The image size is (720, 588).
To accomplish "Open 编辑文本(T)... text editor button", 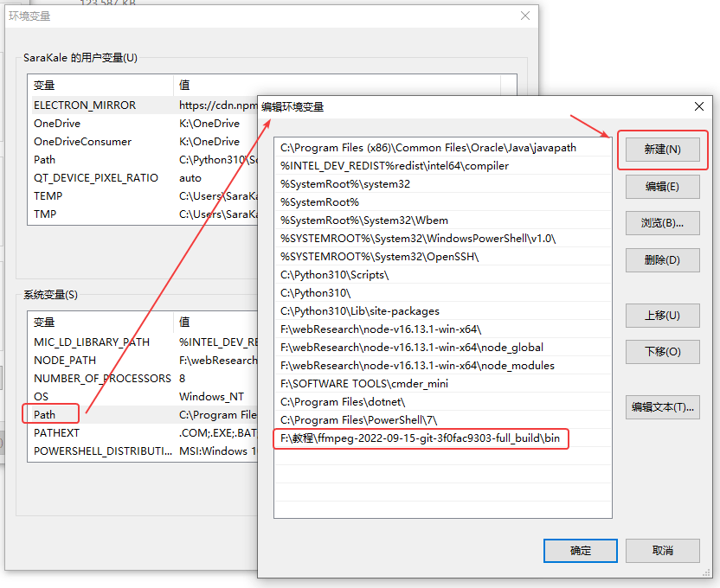I will [x=662, y=407].
